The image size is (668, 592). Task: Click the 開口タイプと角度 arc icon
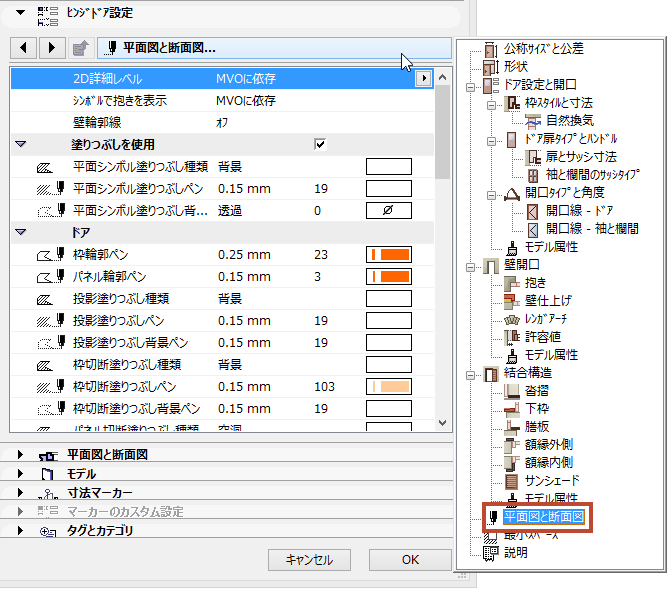point(512,194)
